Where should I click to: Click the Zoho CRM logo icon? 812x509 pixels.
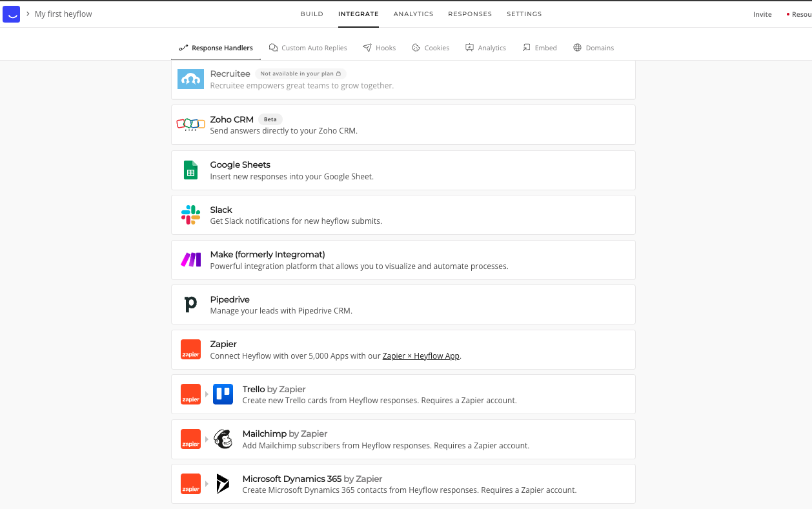(190, 124)
